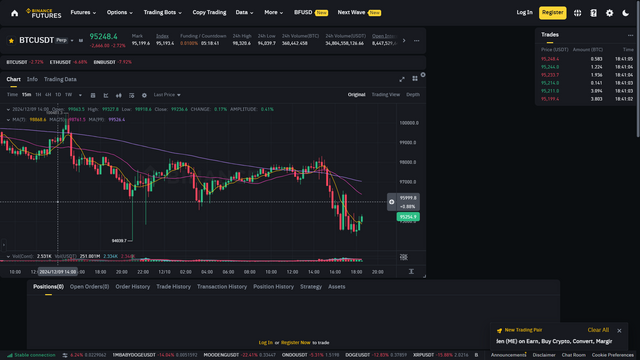The height and width of the screenshot is (360, 640).
Task: Click the ticker bar settings sliders icon
Action: [65, 355]
